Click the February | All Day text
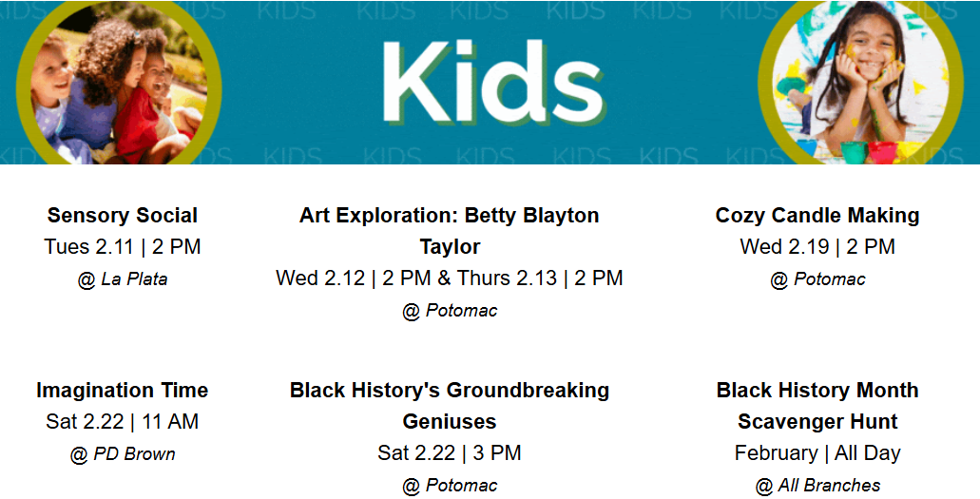This screenshot has height=499, width=980. [817, 453]
